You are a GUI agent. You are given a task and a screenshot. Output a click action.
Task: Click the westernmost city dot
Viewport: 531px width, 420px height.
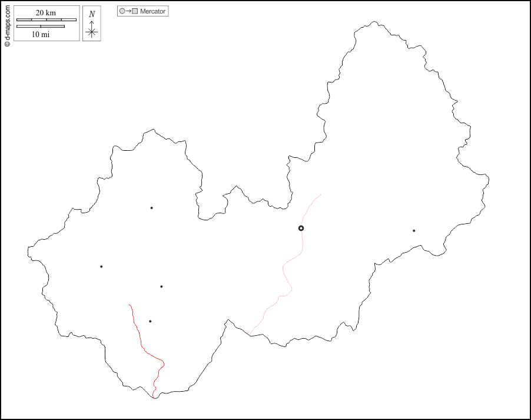click(x=101, y=266)
